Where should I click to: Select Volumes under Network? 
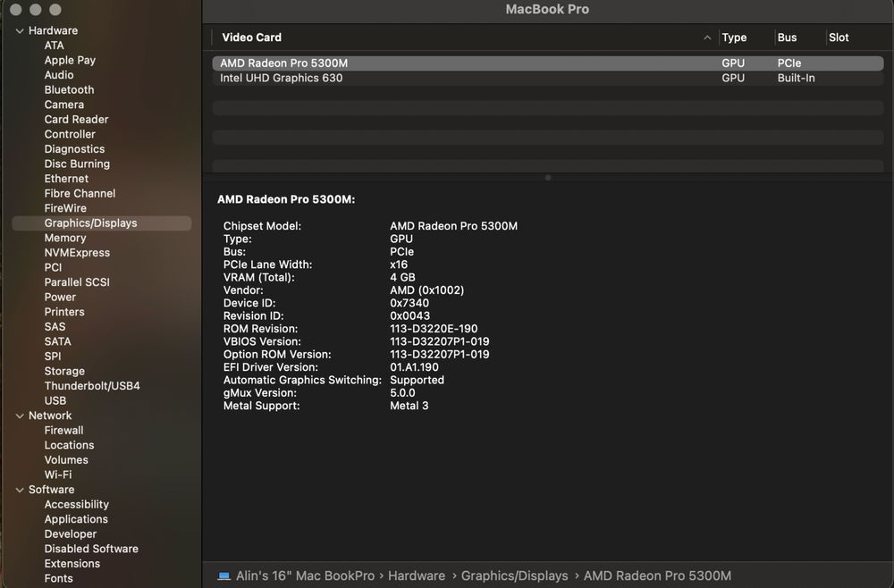point(66,460)
